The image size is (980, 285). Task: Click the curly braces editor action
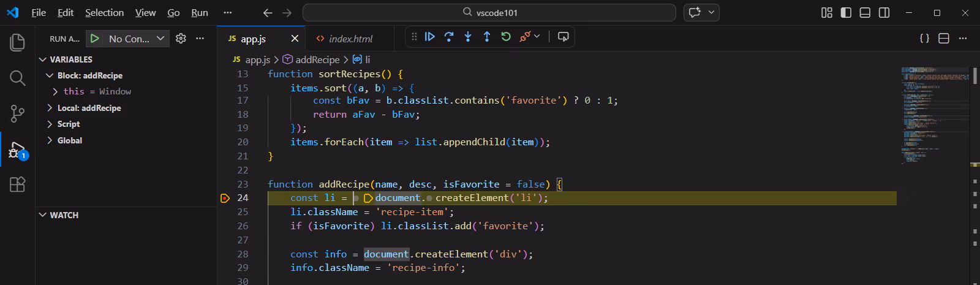(x=925, y=39)
